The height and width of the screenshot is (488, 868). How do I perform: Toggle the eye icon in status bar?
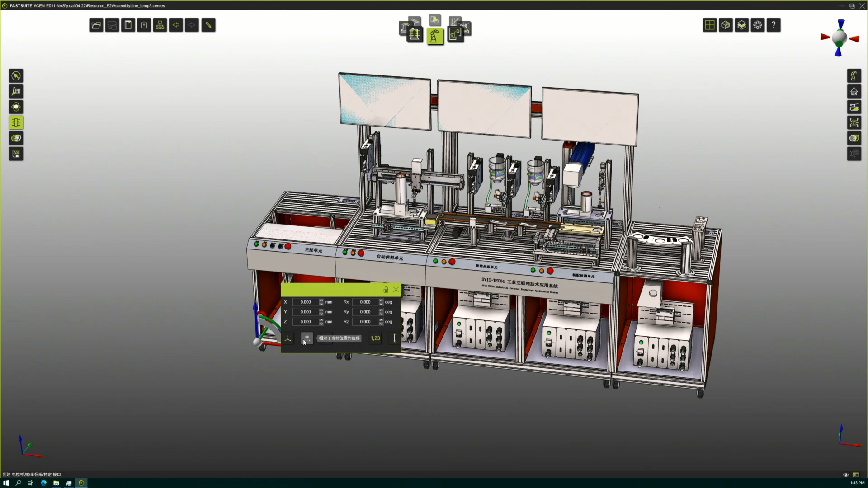click(x=846, y=475)
